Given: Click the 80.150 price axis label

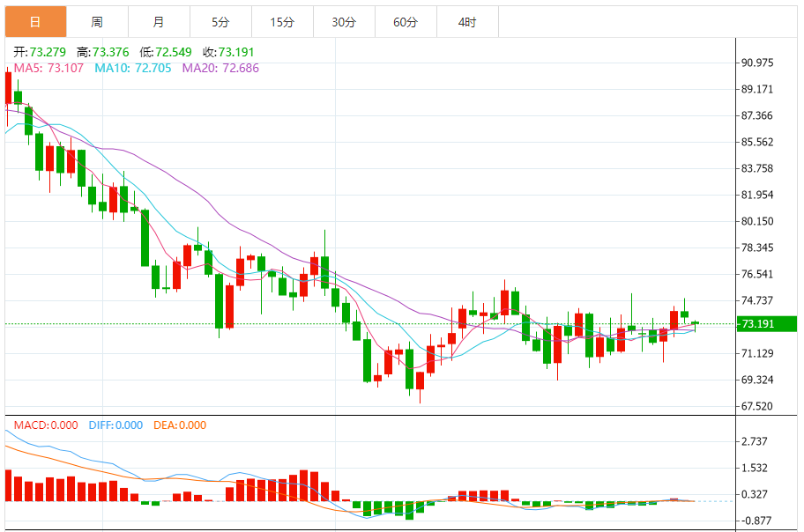Looking at the screenshot, I should click(757, 221).
